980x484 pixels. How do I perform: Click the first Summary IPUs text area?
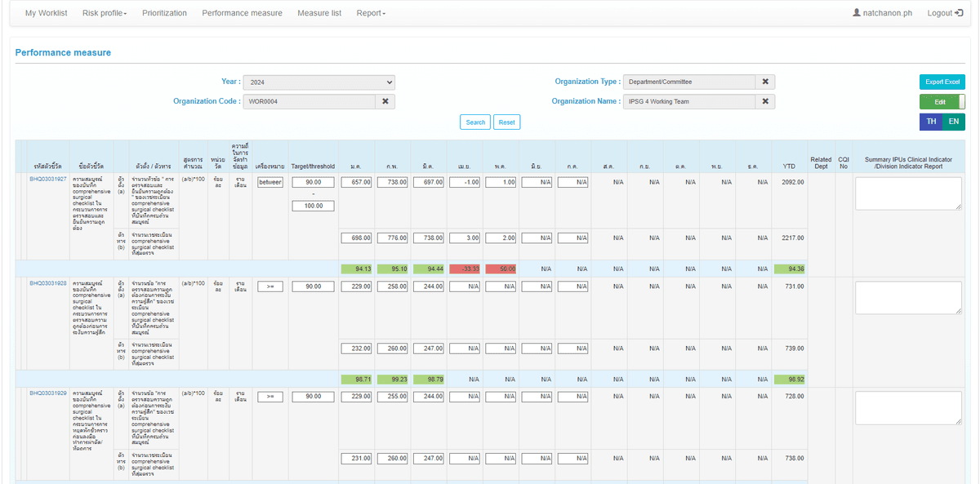(x=908, y=193)
